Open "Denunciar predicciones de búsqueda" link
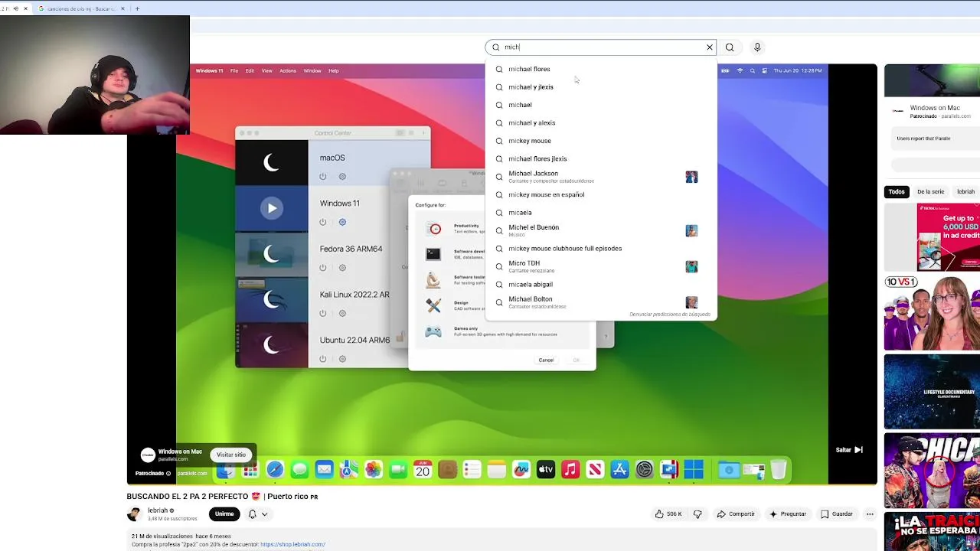 pos(670,315)
